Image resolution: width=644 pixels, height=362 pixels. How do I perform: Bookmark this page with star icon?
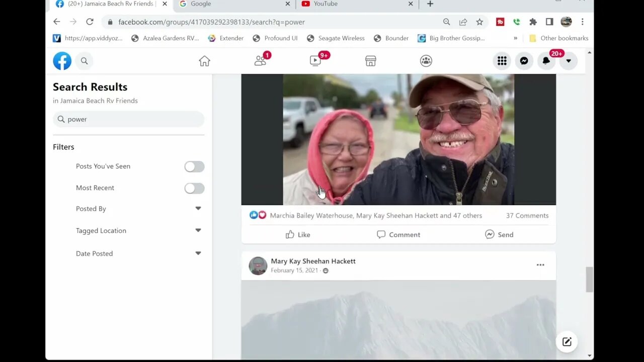pos(479,22)
